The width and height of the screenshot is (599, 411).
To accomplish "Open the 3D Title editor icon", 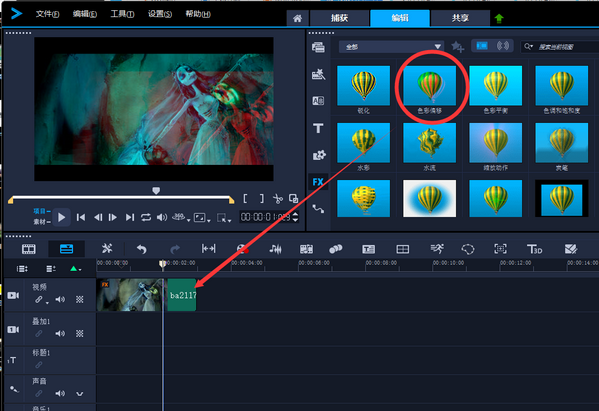I will click(534, 249).
